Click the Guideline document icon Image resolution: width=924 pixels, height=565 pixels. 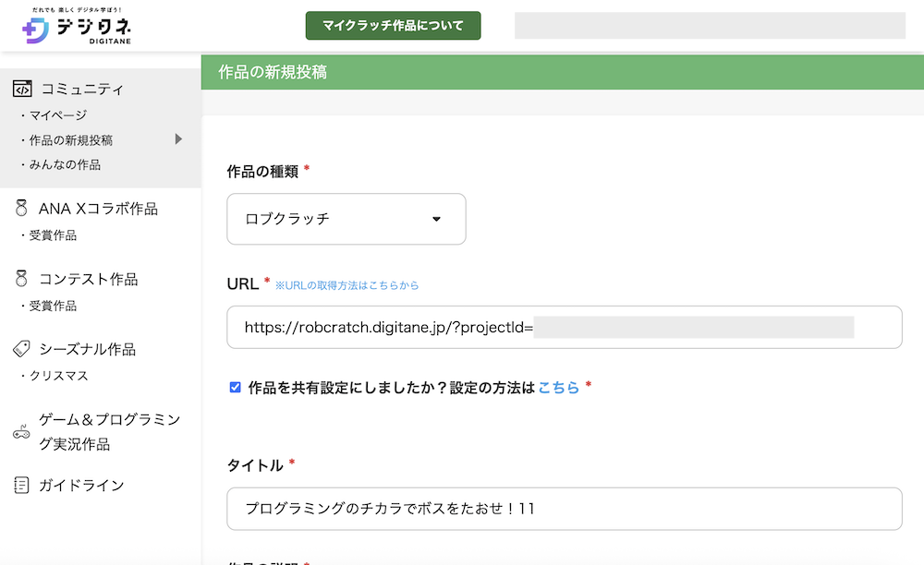[x=21, y=485]
